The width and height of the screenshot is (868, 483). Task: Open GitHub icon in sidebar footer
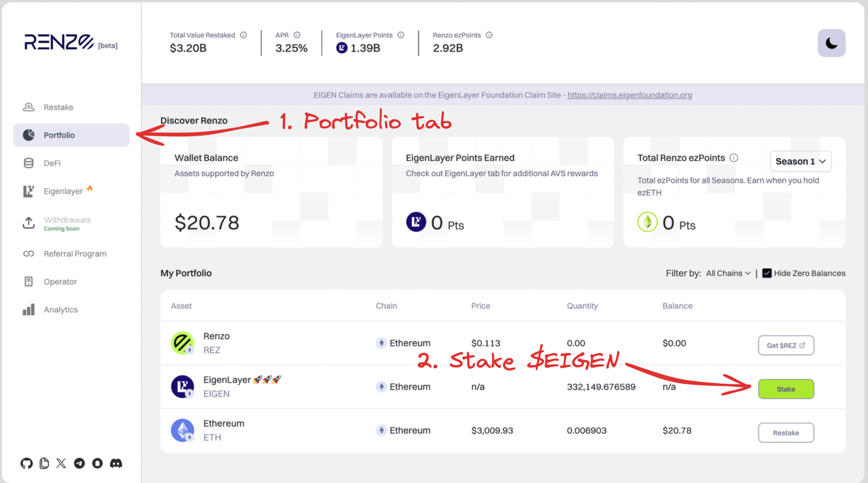click(26, 463)
